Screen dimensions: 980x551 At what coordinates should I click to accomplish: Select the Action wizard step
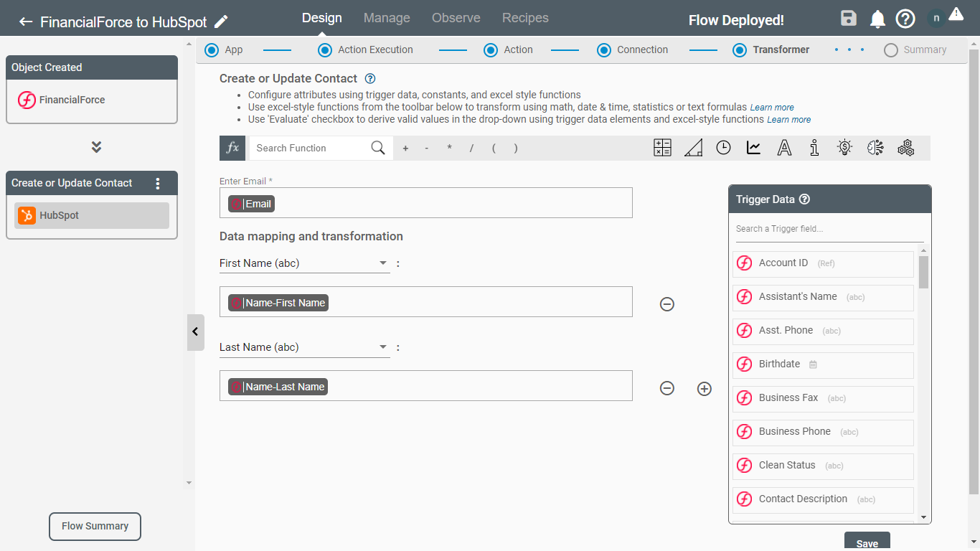point(508,50)
